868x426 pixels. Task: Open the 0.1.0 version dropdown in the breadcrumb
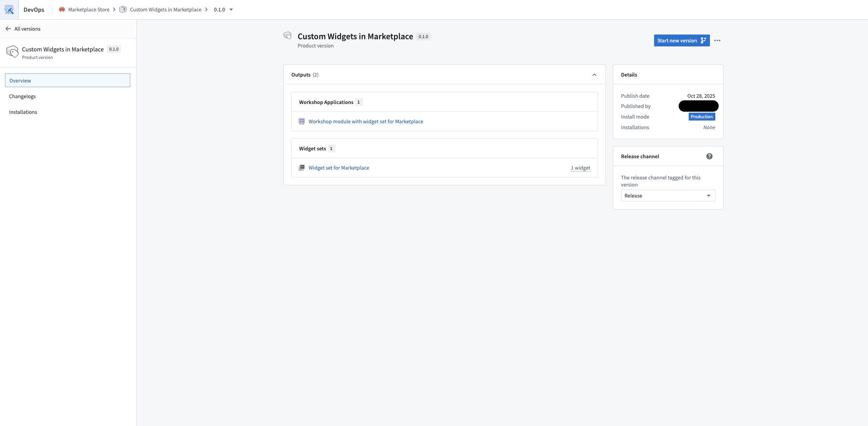click(x=231, y=9)
